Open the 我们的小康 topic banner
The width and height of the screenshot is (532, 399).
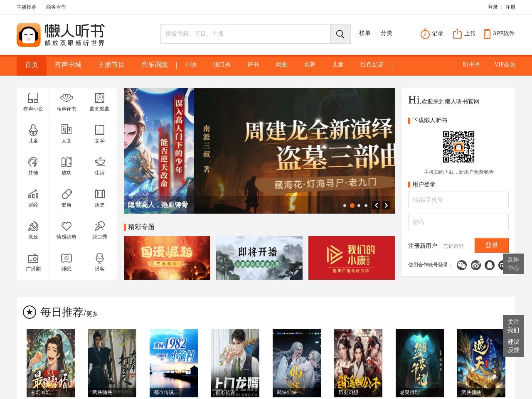click(x=352, y=258)
